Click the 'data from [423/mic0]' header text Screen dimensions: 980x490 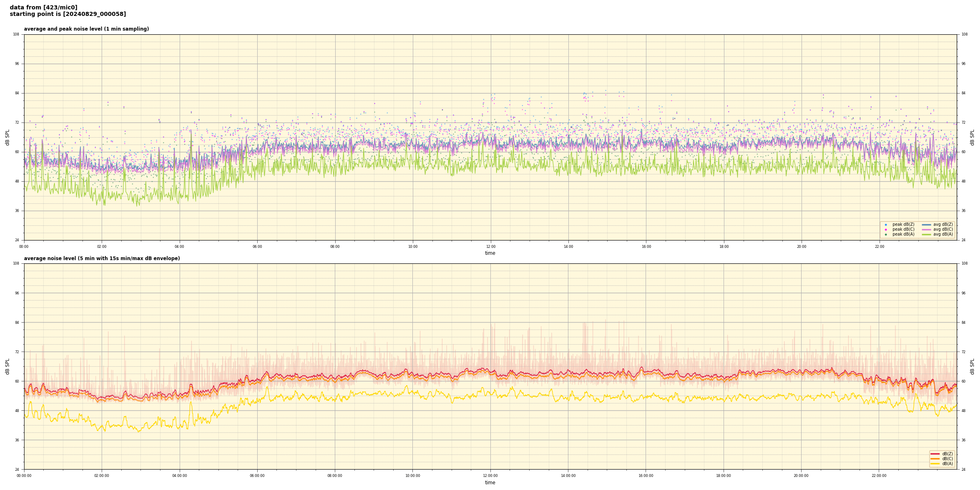[43, 7]
